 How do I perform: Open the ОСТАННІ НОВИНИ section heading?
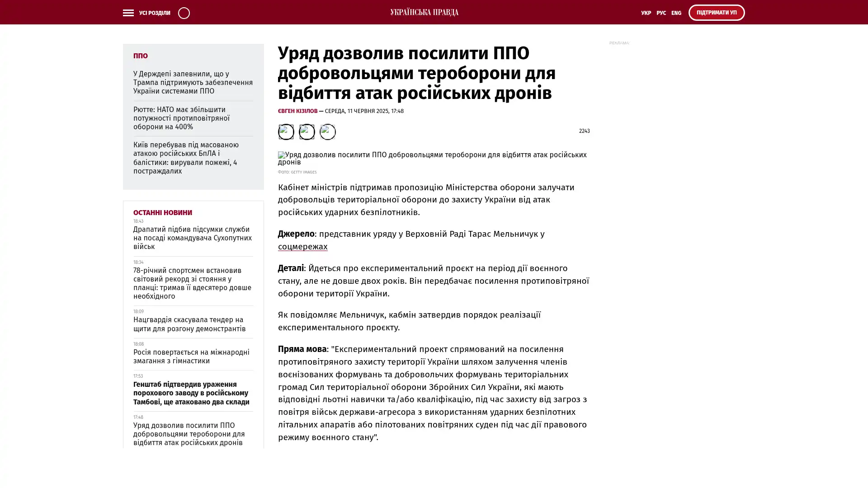coord(162,213)
